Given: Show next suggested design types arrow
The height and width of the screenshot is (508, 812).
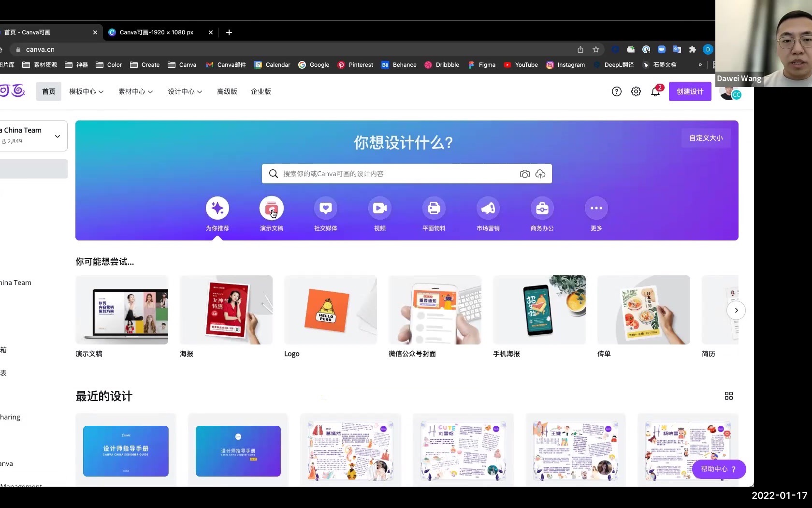Looking at the screenshot, I should coord(736,310).
